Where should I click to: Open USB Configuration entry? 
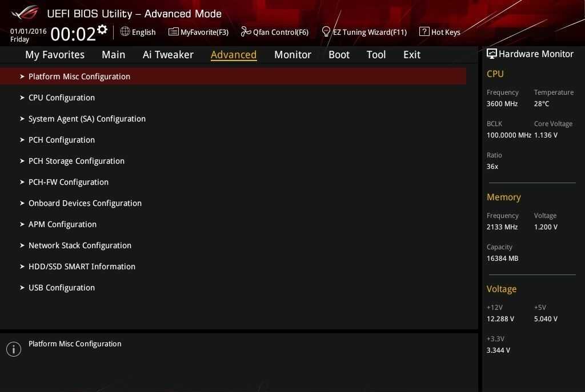click(62, 288)
